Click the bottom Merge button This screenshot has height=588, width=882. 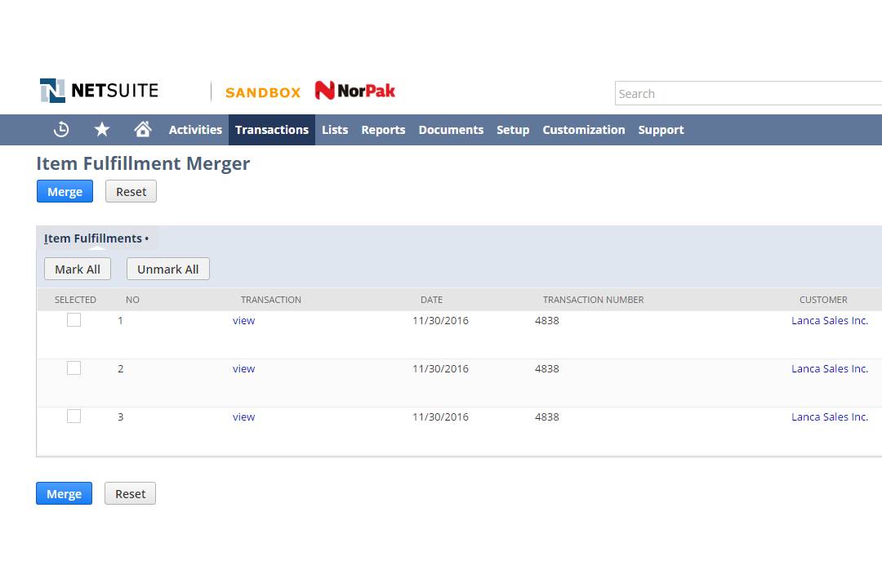[65, 493]
